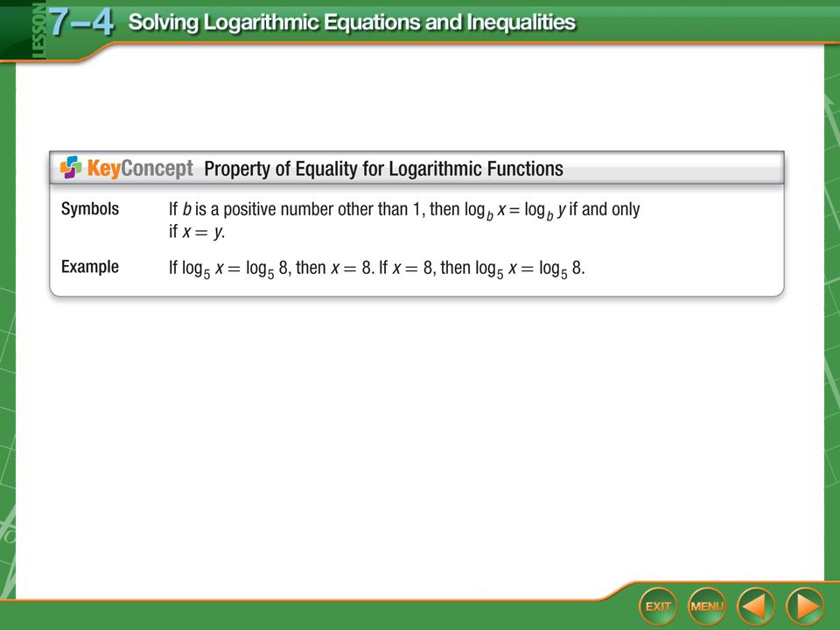The height and width of the screenshot is (630, 840).
Task: Click the vertical 'LESSON' label
Action: tap(38, 30)
